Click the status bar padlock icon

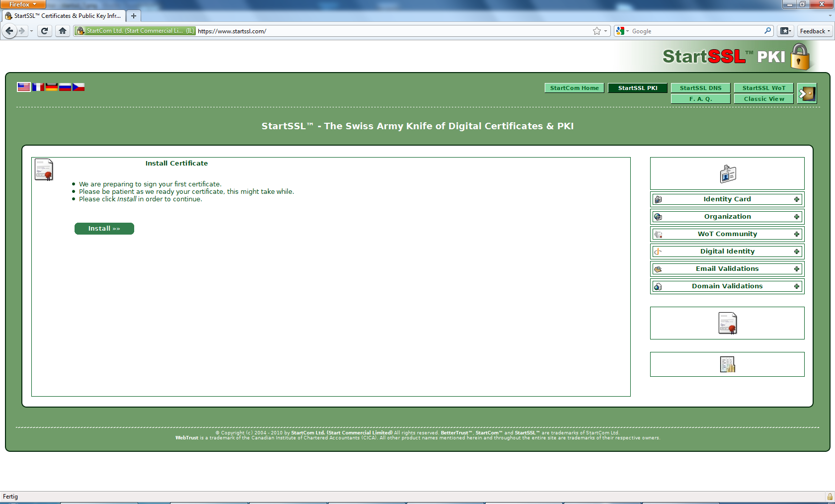coord(830,497)
